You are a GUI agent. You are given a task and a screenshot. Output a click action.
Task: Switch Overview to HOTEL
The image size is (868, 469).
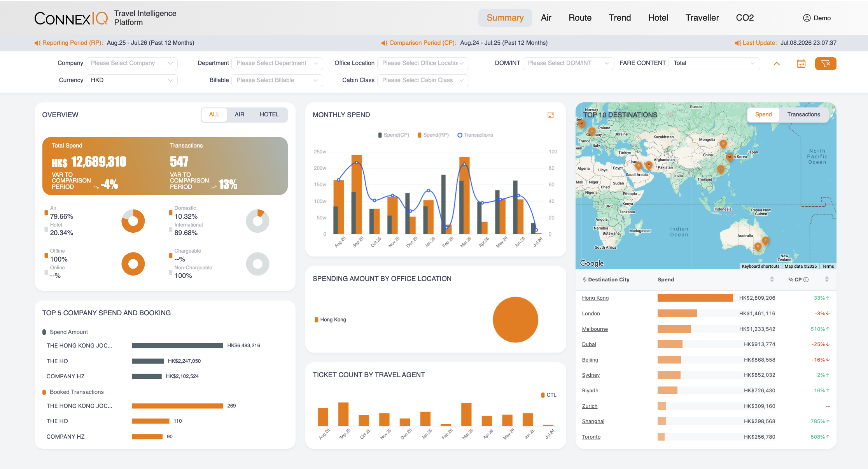(269, 114)
